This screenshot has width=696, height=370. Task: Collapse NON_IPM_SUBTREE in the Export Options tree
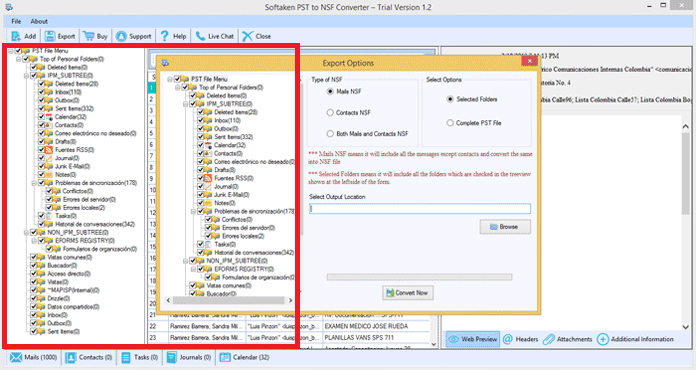coord(186,261)
